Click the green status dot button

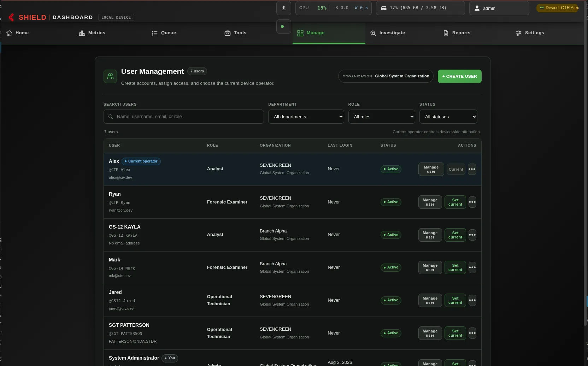click(283, 26)
